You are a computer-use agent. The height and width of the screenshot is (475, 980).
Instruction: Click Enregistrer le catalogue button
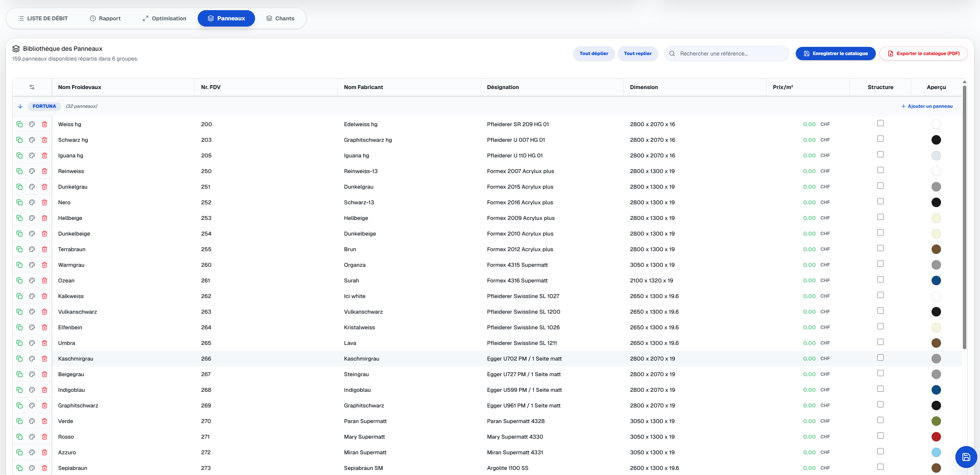tap(836, 54)
